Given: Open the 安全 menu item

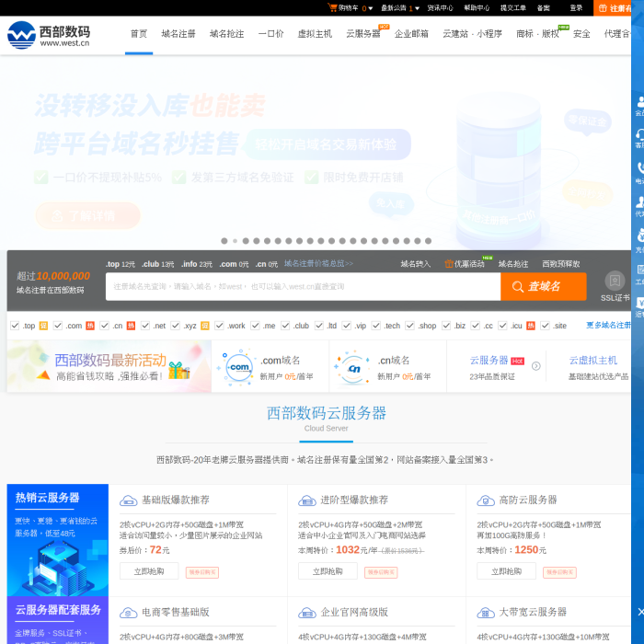Looking at the screenshot, I should point(581,34).
